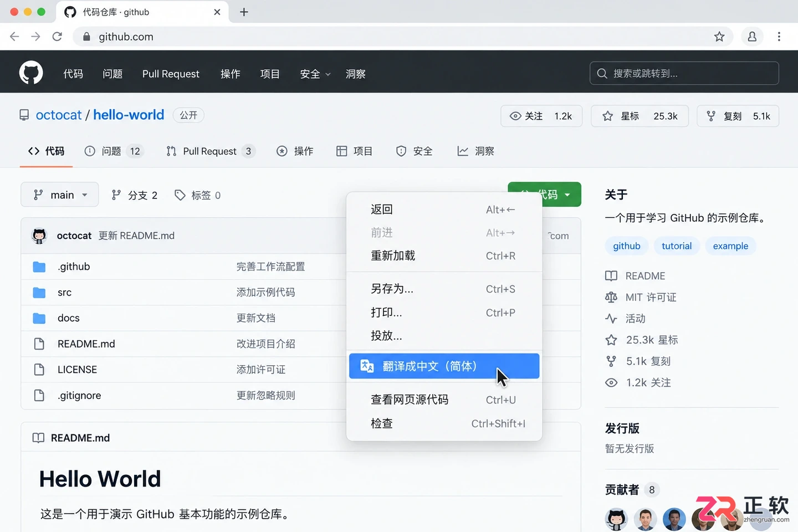Open the main branch dropdown

(60, 195)
